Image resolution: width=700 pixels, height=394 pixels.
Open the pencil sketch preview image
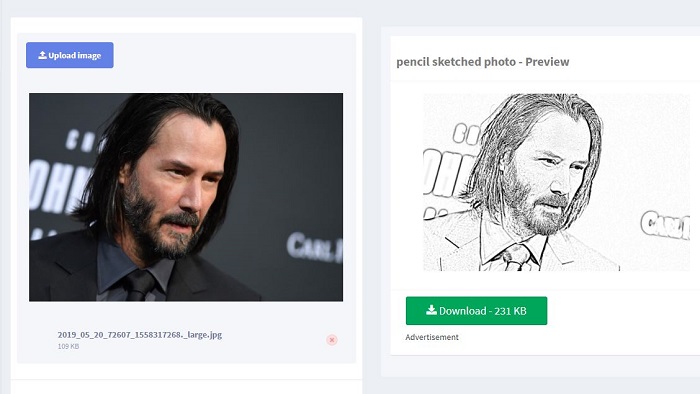tap(556, 182)
